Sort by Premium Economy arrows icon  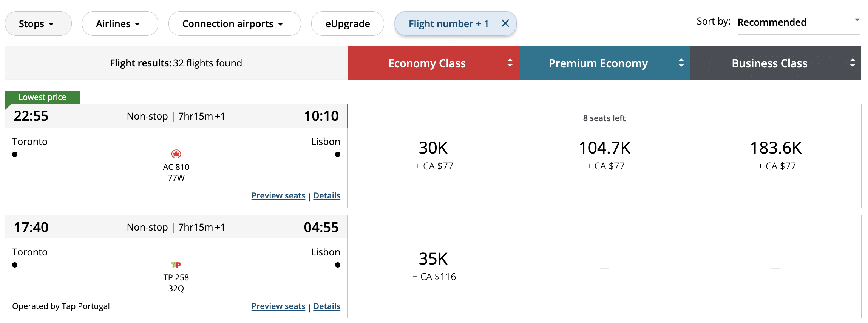pyautogui.click(x=681, y=63)
